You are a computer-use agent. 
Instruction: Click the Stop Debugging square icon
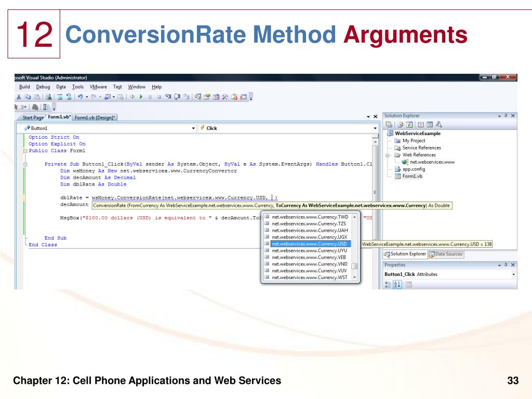pyautogui.click(x=159, y=97)
